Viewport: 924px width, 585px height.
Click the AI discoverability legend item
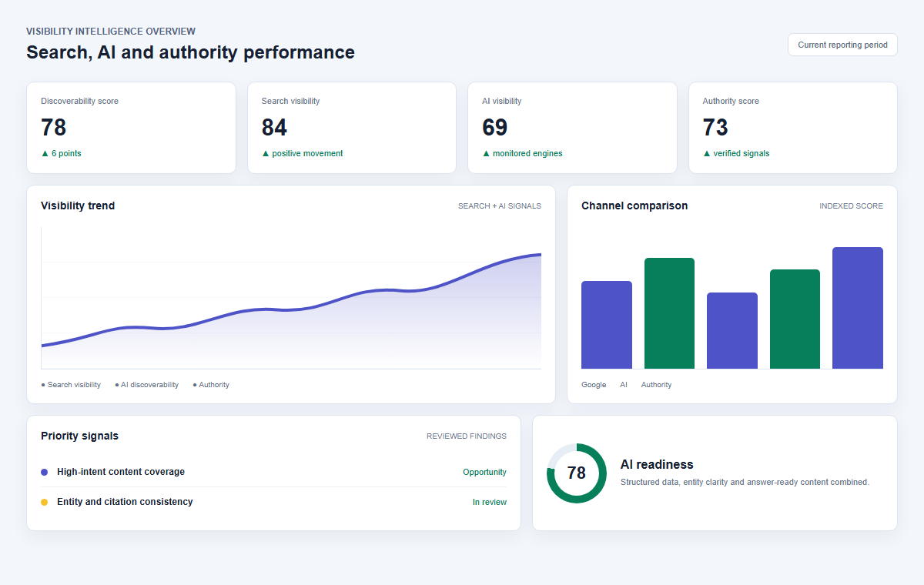[x=146, y=385]
